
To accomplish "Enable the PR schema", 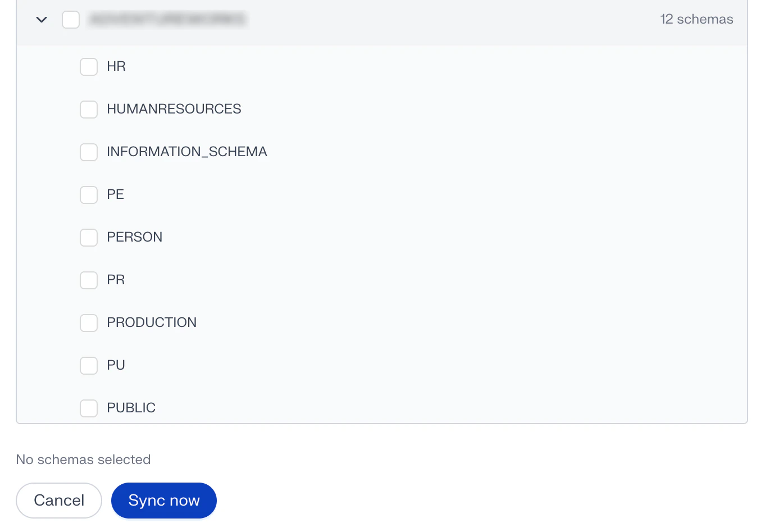I will 88,280.
